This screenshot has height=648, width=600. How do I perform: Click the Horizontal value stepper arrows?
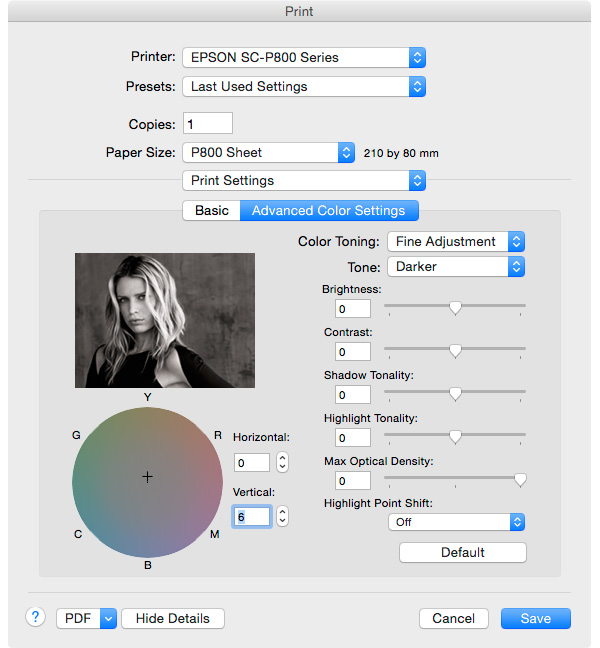pos(282,462)
